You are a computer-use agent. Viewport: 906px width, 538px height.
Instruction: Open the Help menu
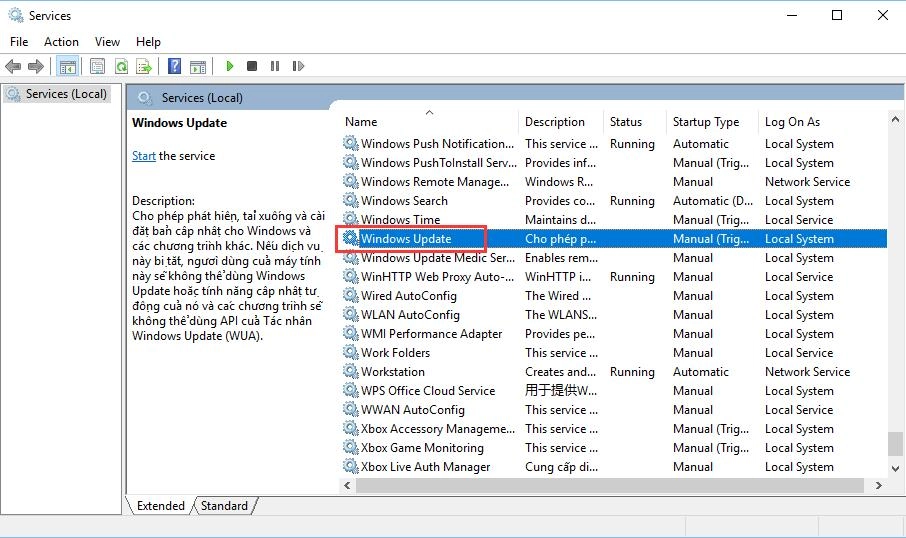pos(148,42)
